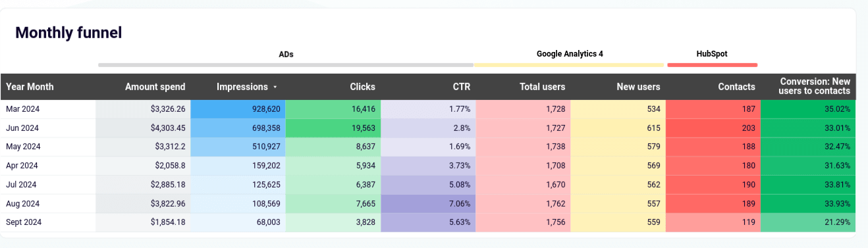Click Conversion: New users to contacts header
Image resolution: width=868 pixels, height=248 pixels.
pyautogui.click(x=814, y=86)
